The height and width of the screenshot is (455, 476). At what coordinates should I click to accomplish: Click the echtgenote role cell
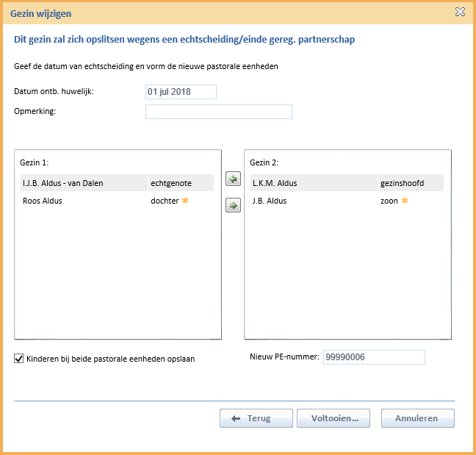pyautogui.click(x=181, y=183)
